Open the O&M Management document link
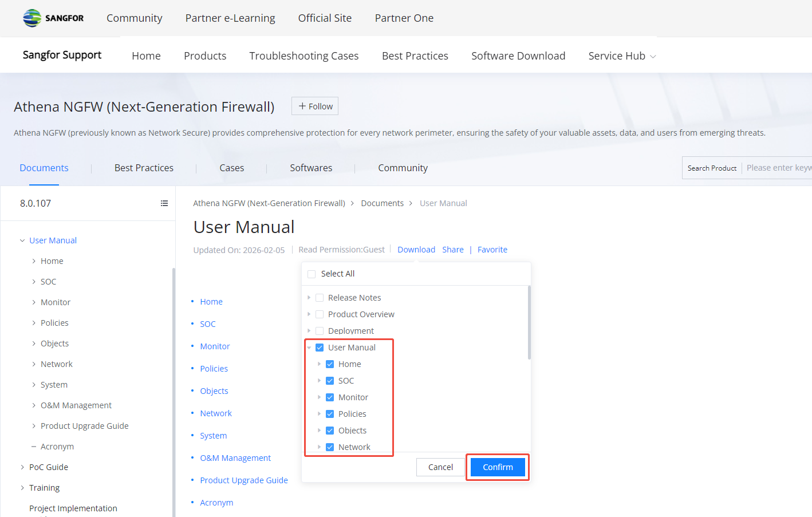812x517 pixels. [235, 458]
